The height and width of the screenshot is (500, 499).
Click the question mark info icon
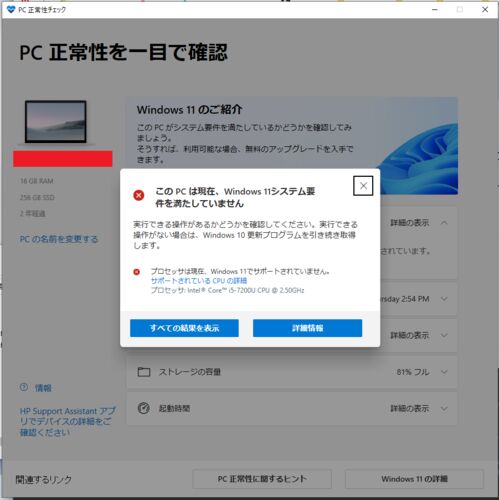click(x=24, y=387)
